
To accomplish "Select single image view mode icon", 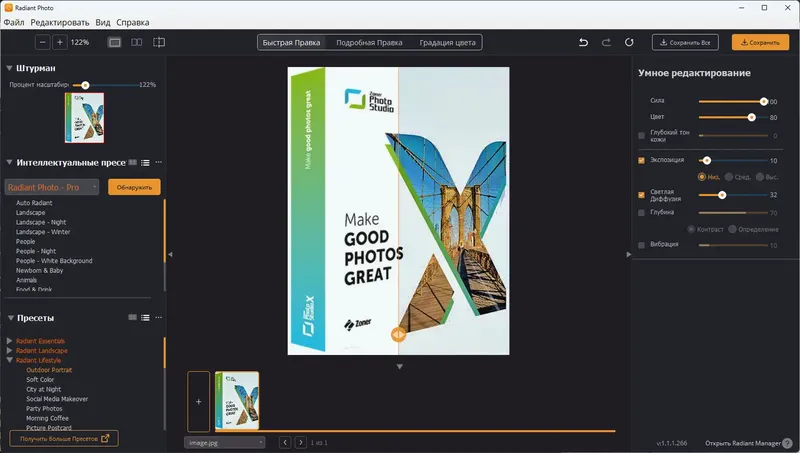I will 115,42.
